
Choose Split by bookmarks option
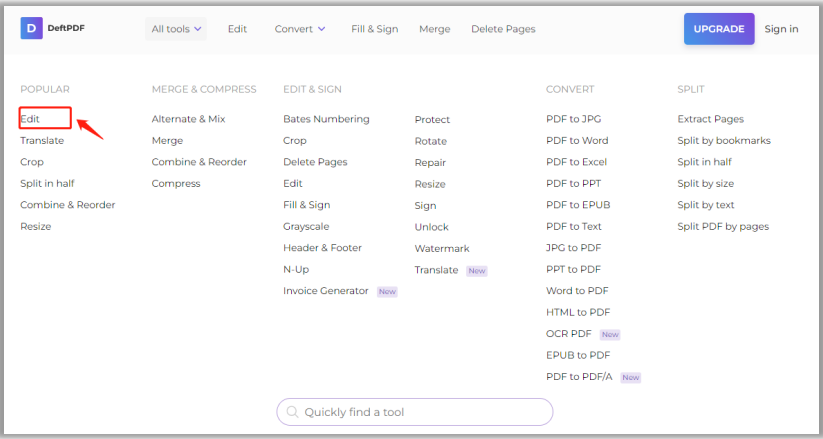coord(724,140)
